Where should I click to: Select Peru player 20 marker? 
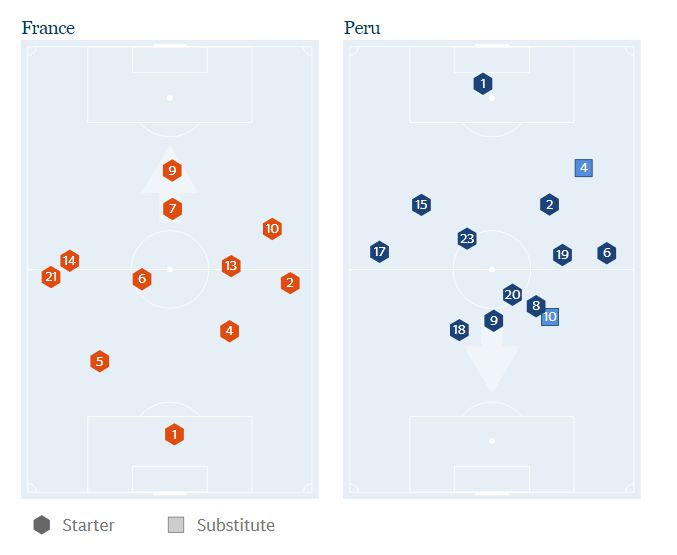[x=512, y=295]
